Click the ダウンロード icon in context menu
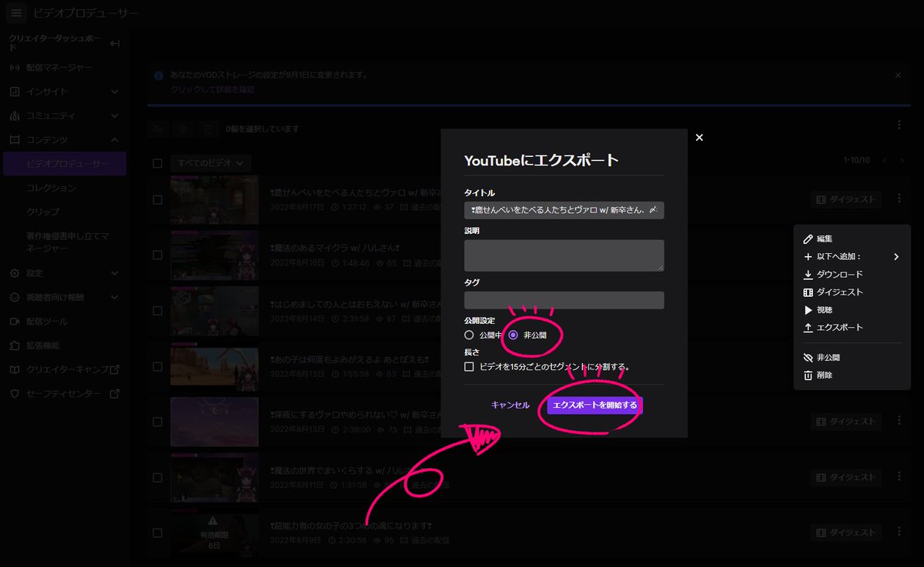Viewport: 924px width, 567px height. pyautogui.click(x=808, y=275)
